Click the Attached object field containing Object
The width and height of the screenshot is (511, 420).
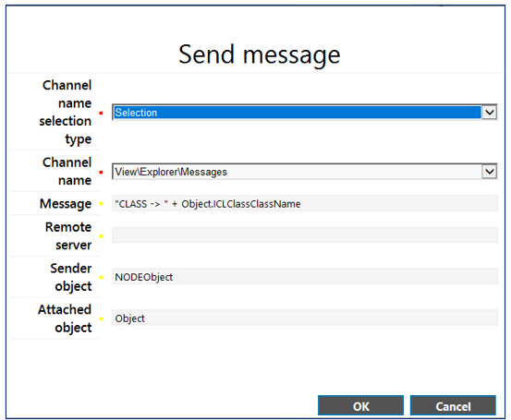point(305,318)
